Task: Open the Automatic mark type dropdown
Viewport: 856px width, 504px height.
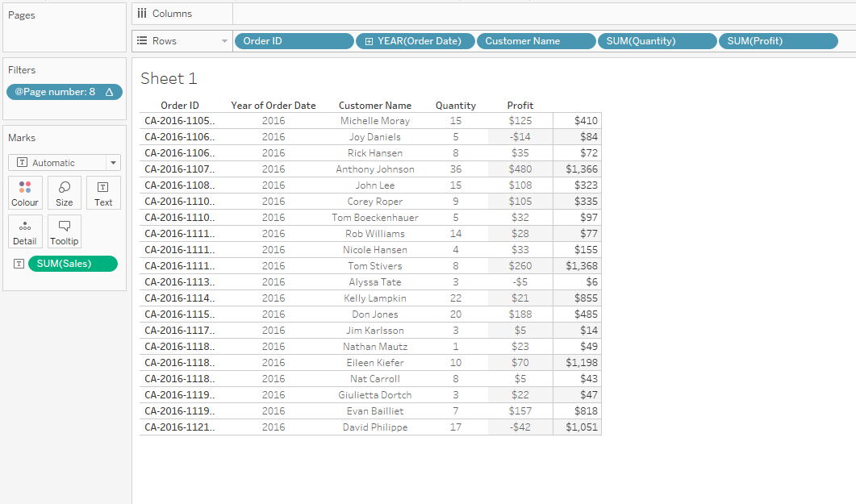Action: 113,163
